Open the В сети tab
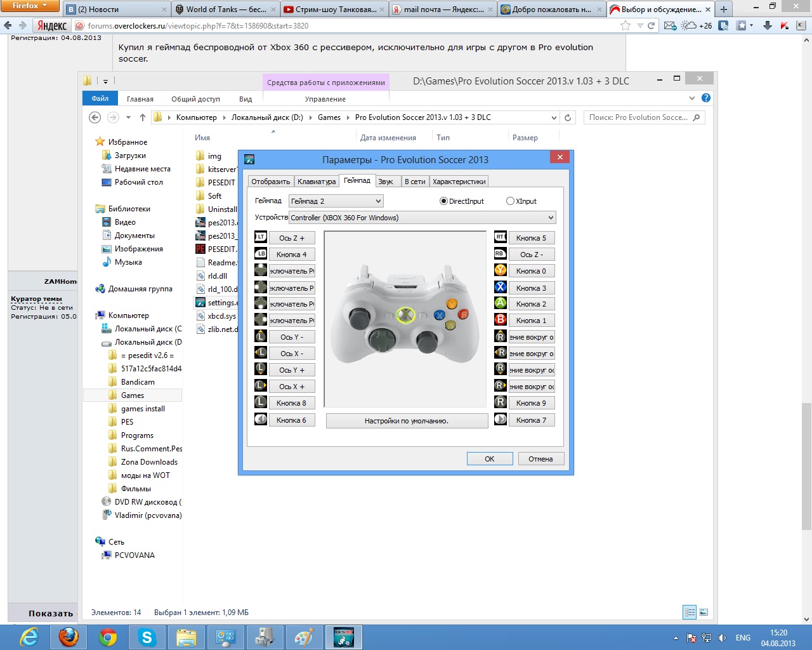 (415, 182)
